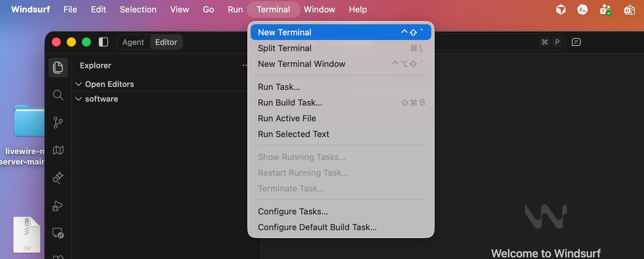Choose Split Terminal
This screenshot has height=259, width=644.
(341, 48)
